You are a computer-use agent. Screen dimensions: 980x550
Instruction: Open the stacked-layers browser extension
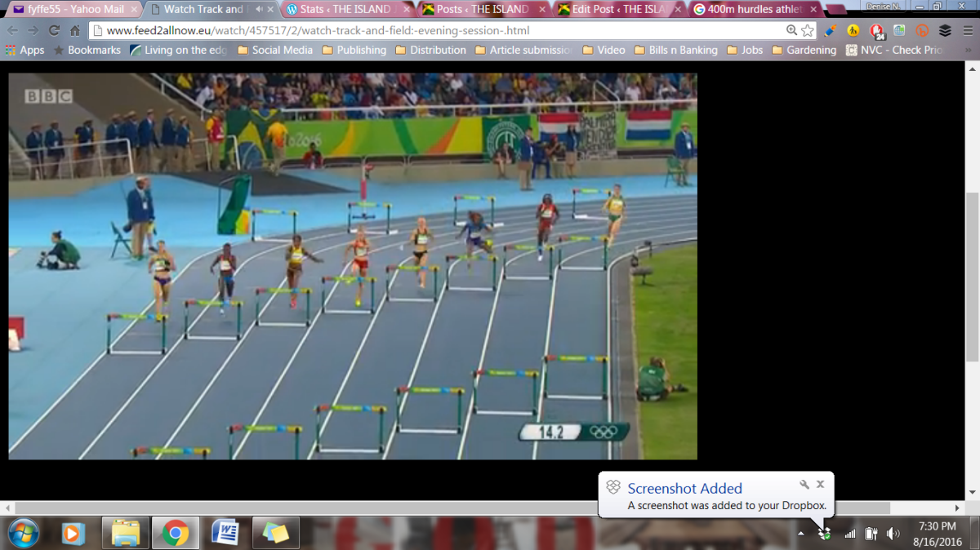(945, 31)
